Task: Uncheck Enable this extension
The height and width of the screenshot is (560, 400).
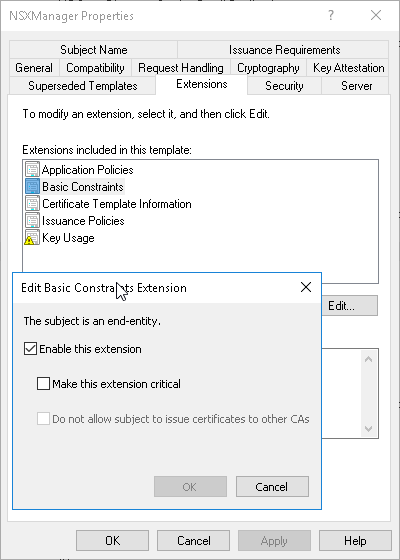Action: 30,349
